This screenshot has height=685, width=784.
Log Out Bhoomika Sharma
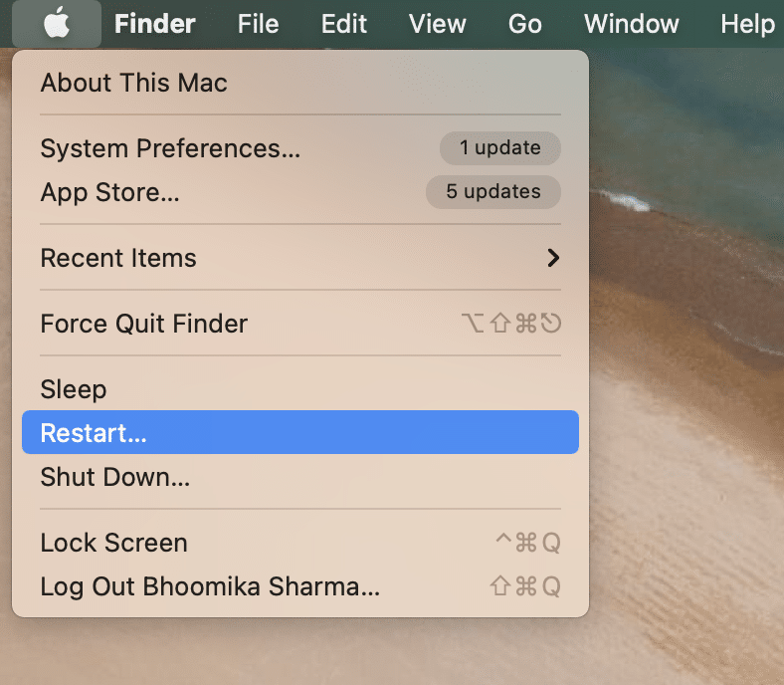[209, 586]
